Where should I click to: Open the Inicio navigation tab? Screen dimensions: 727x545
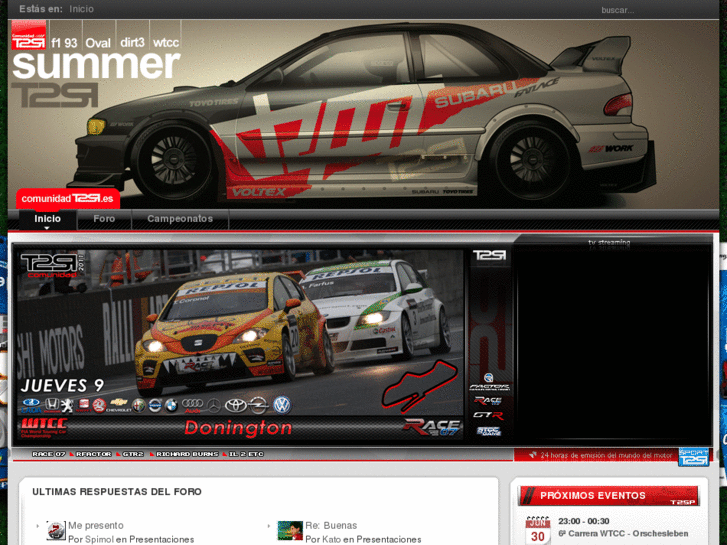[47, 219]
